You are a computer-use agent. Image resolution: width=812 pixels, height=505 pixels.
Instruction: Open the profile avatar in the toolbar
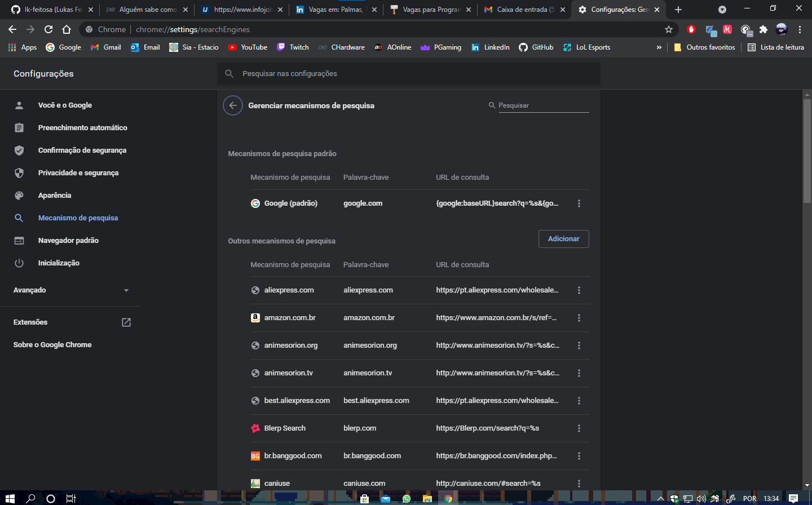click(x=782, y=29)
